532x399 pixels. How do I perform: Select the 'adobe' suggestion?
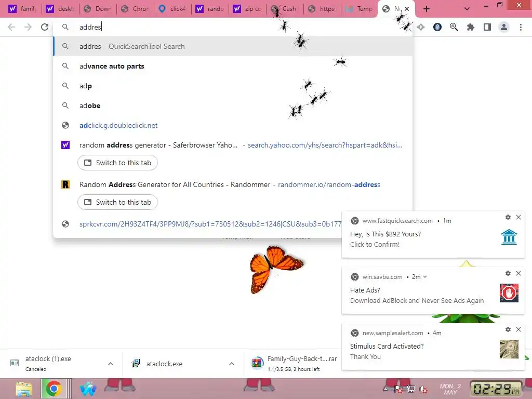pos(233,105)
